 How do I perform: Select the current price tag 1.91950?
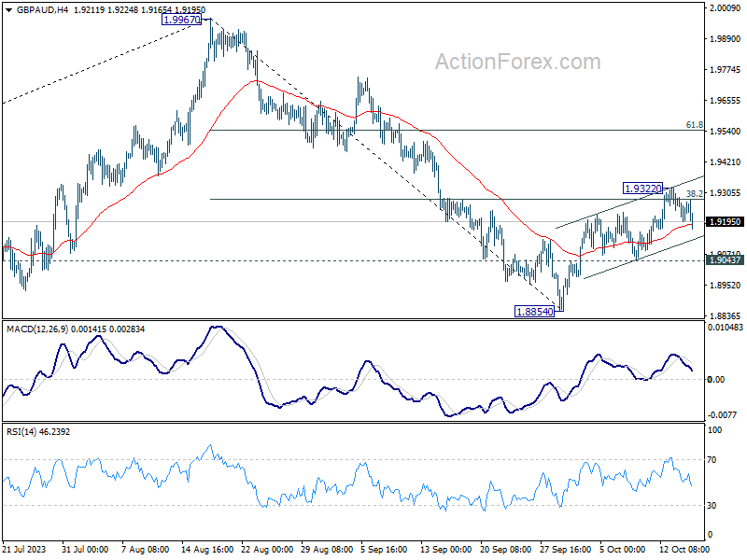click(x=726, y=221)
